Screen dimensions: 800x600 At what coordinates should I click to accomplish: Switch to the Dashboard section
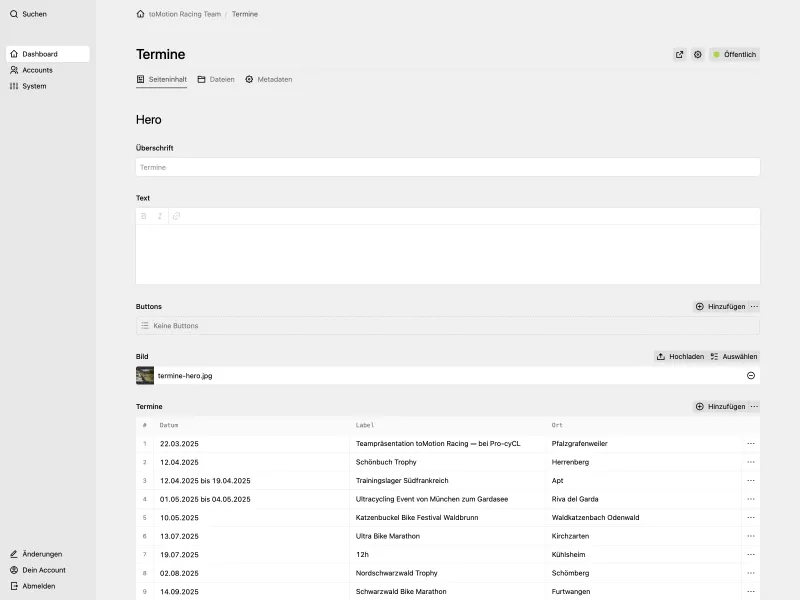tap(40, 53)
